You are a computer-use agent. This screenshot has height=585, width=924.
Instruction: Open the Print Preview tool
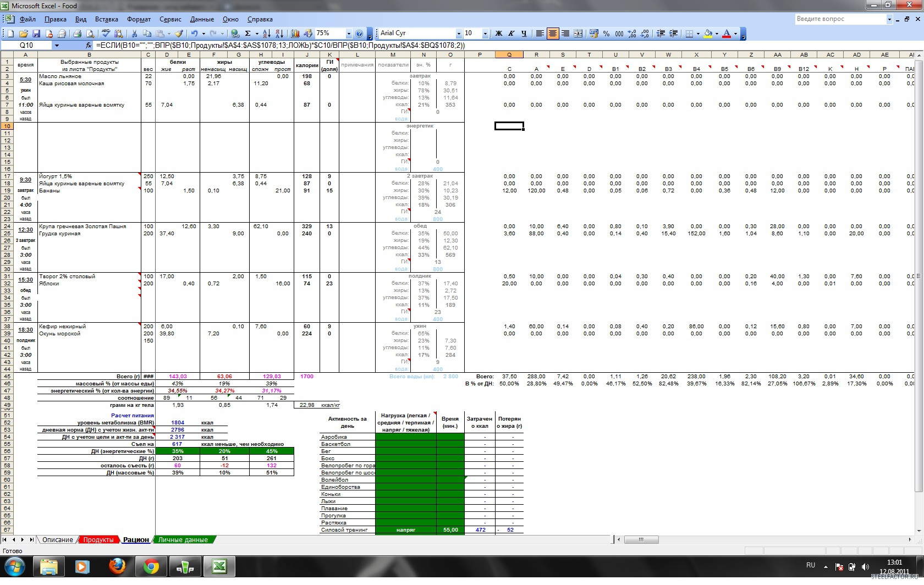point(90,34)
